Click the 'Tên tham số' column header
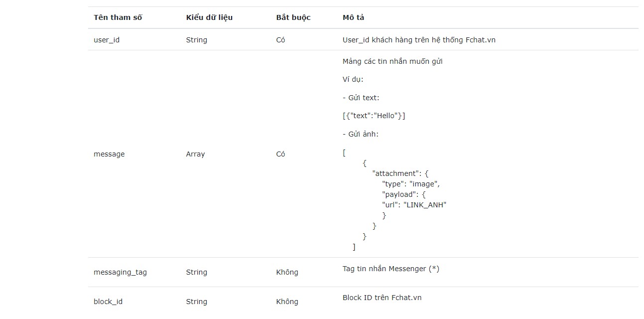Screen dimensions: 644x319 117,17
